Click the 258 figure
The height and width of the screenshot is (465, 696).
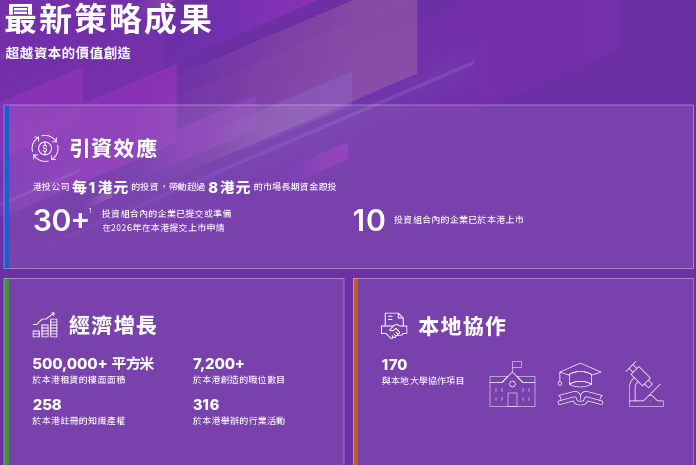[x=47, y=405]
